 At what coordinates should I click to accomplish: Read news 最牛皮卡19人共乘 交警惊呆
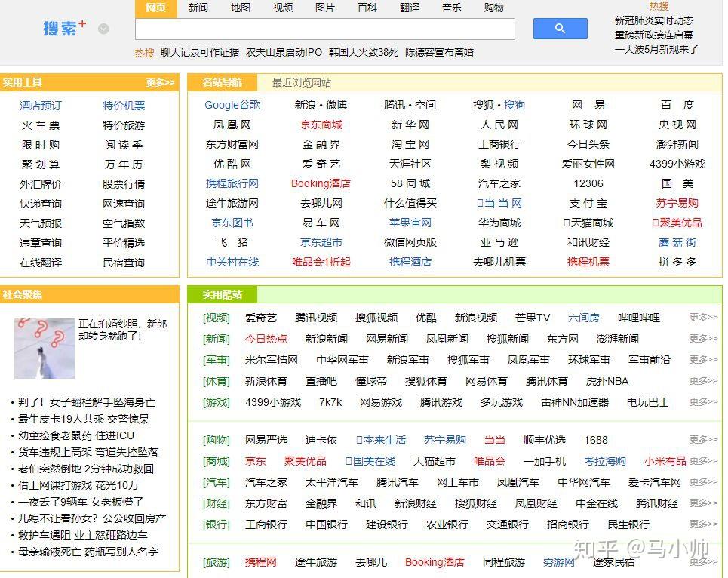tap(84, 419)
